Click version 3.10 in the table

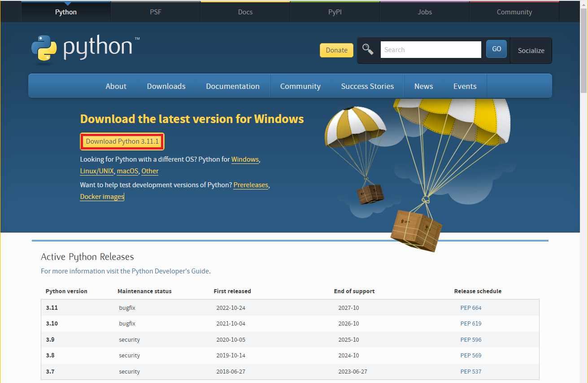point(52,324)
